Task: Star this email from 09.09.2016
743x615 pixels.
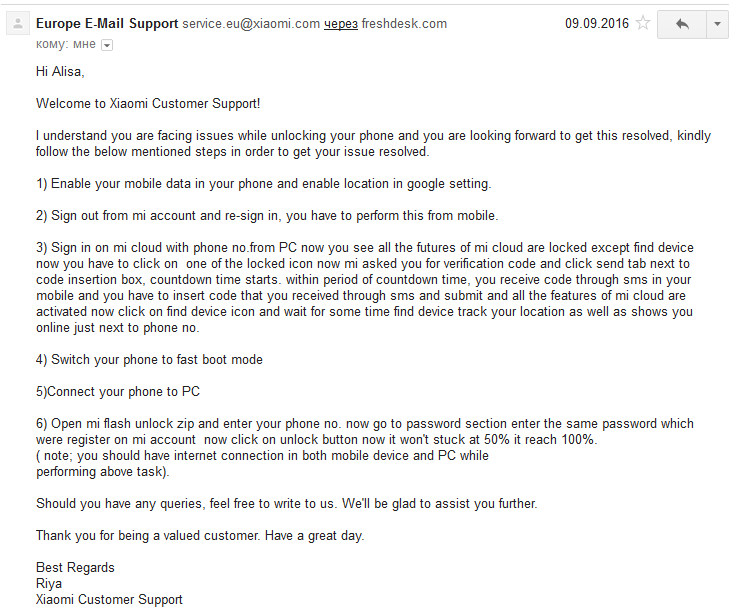Action: (643, 23)
